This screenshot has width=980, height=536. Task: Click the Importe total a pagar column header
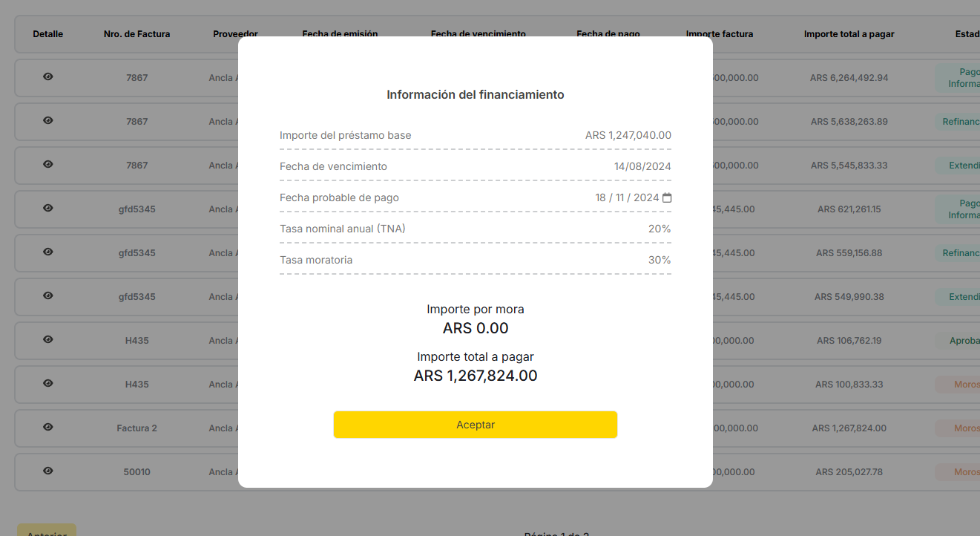tap(849, 34)
